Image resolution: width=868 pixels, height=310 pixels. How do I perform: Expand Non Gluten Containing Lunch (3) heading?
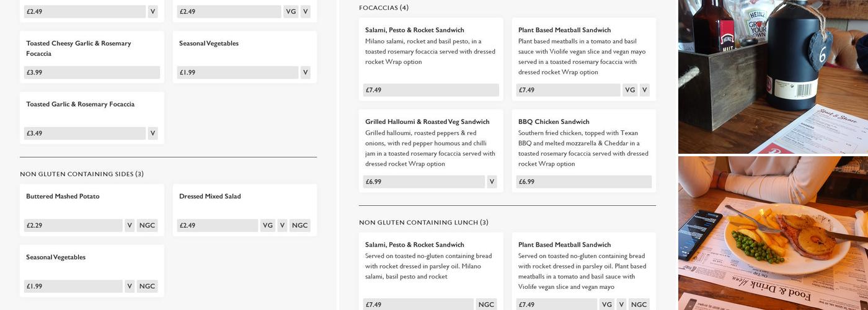(423, 223)
